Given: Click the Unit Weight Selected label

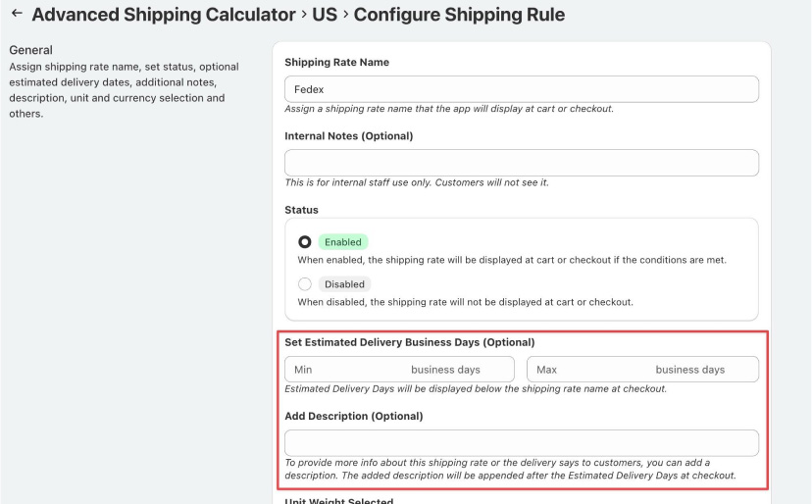Looking at the screenshot, I should [338, 501].
